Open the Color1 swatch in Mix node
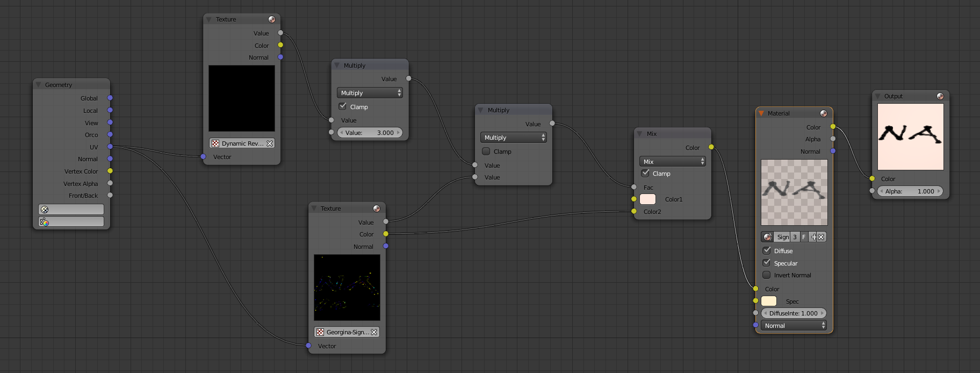The width and height of the screenshot is (980, 373). coord(647,199)
